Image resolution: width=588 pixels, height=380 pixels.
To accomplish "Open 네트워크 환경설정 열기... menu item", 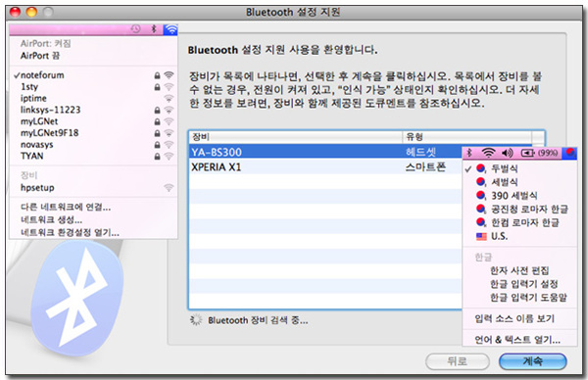I will pos(93,232).
